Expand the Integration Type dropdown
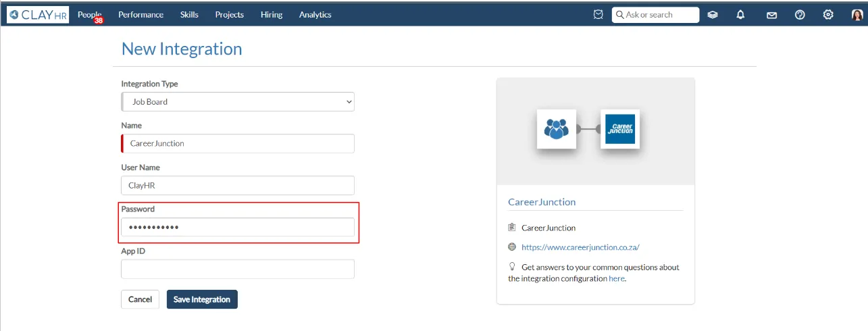 (x=238, y=102)
